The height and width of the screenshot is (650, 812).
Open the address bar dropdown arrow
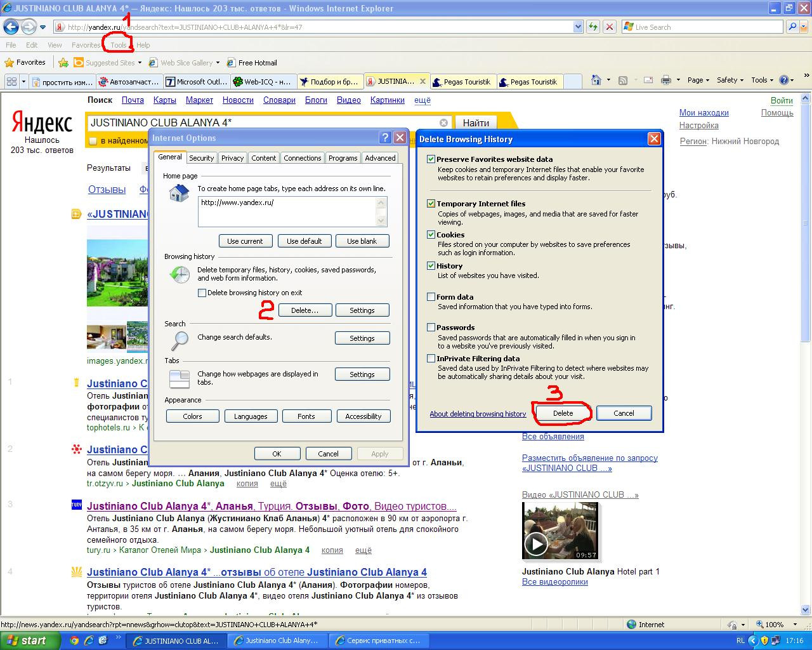[578, 27]
